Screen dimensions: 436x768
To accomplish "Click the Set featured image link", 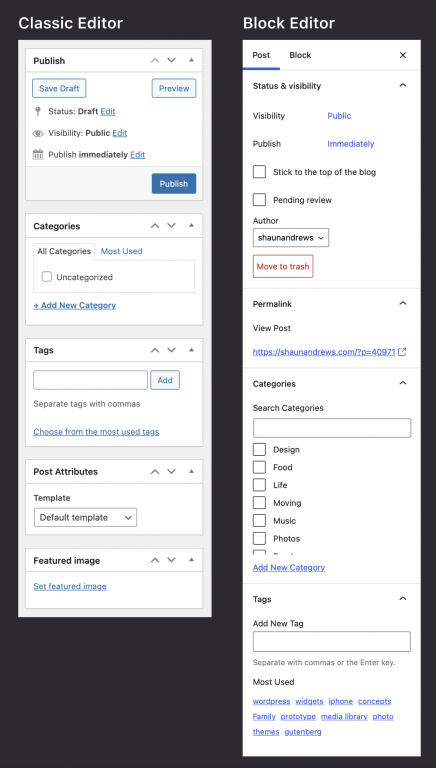I will 70,586.
